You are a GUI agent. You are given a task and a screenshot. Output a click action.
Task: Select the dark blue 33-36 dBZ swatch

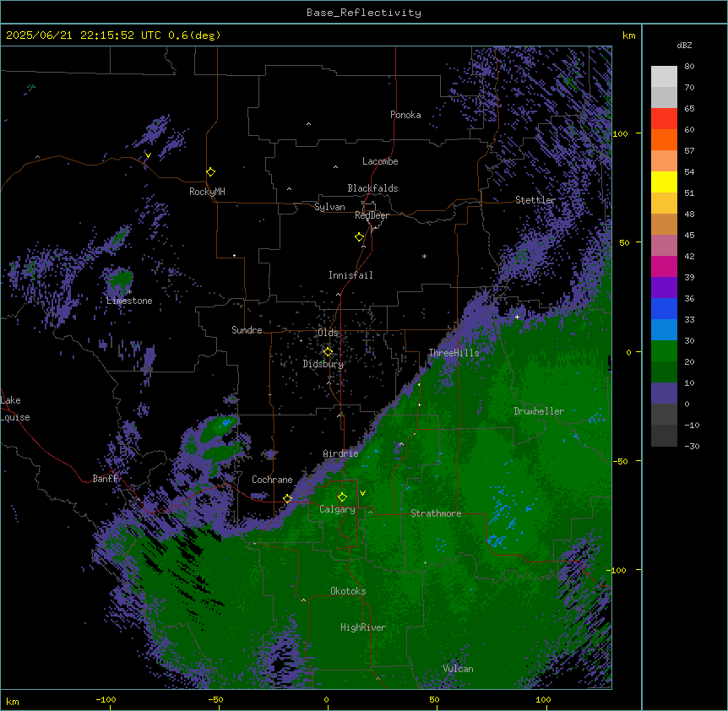click(x=664, y=308)
